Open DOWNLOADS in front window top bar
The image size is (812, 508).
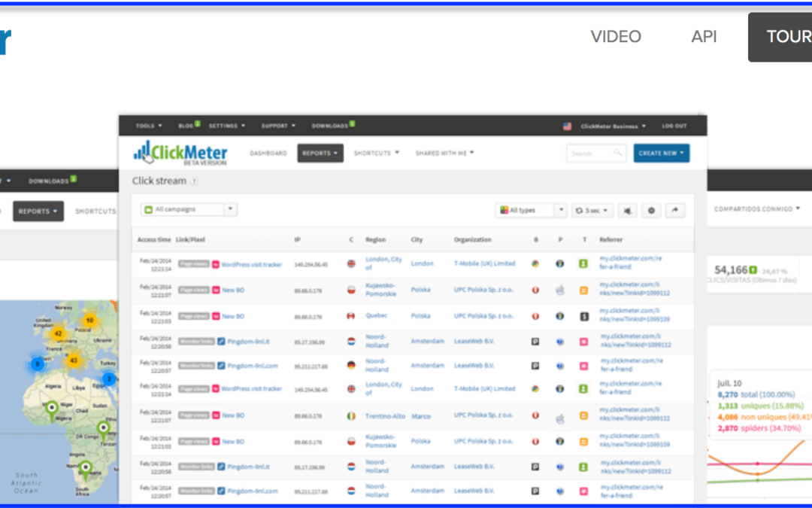click(329, 126)
